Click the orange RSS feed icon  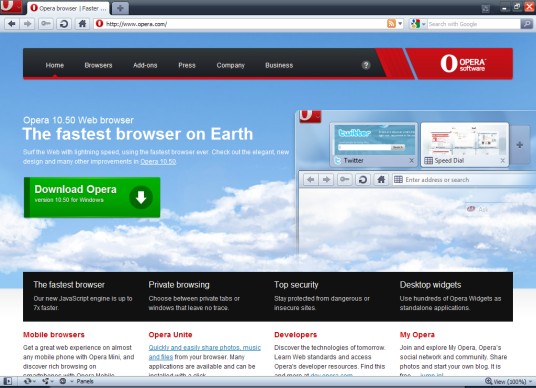391,24
